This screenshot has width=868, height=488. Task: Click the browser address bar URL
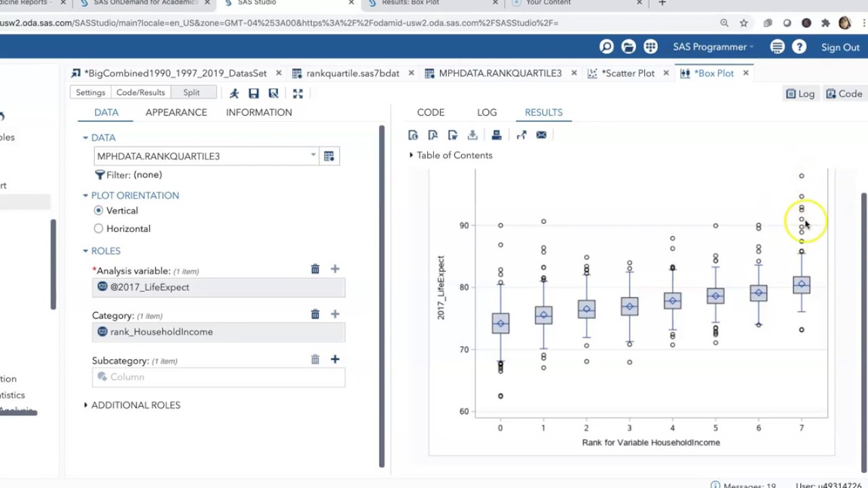(x=279, y=23)
